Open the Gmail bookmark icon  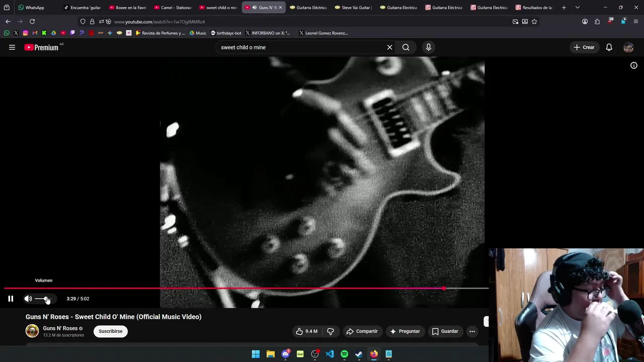point(35,33)
